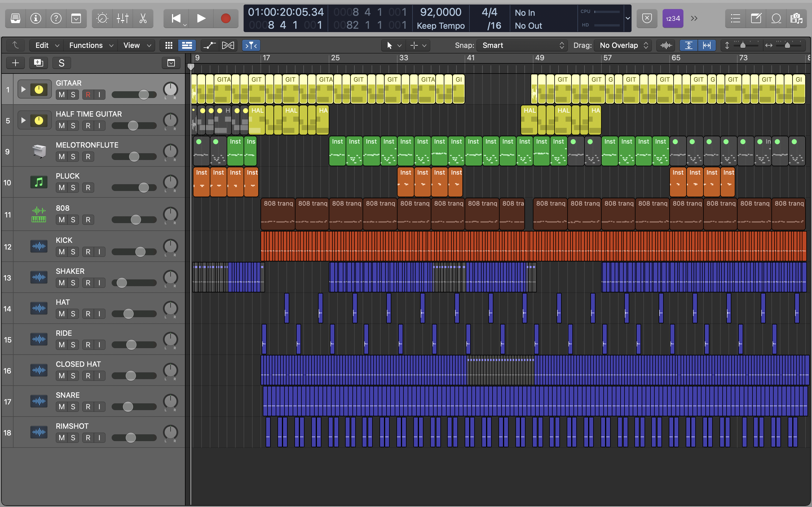Open the Drag mode dropdown
This screenshot has height=507, width=812.
[623, 45]
